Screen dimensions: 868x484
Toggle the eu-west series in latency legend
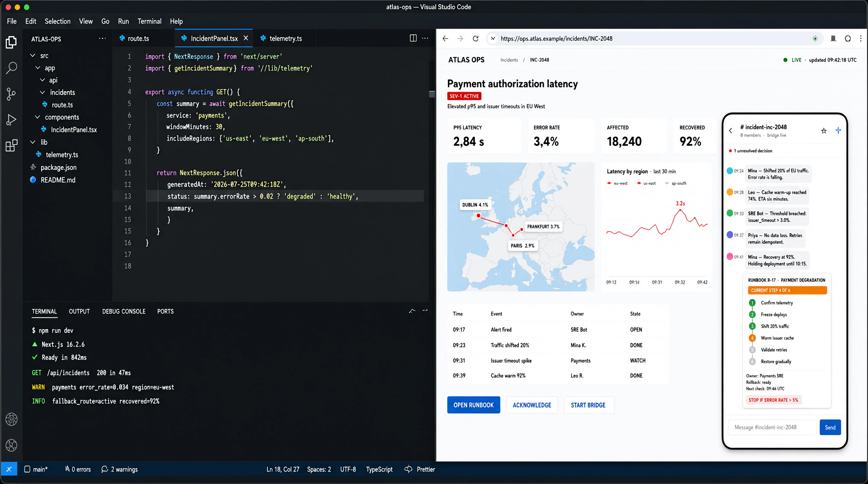click(617, 183)
